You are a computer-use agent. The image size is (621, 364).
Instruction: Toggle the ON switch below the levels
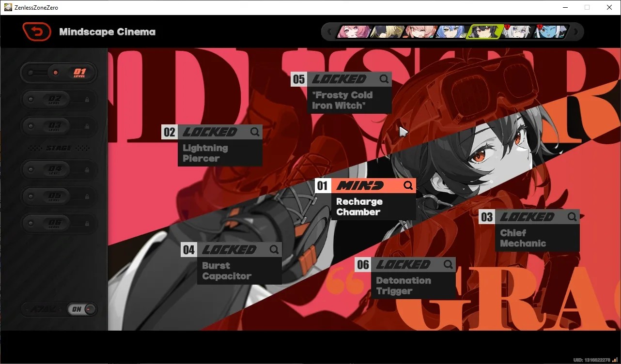[82, 309]
